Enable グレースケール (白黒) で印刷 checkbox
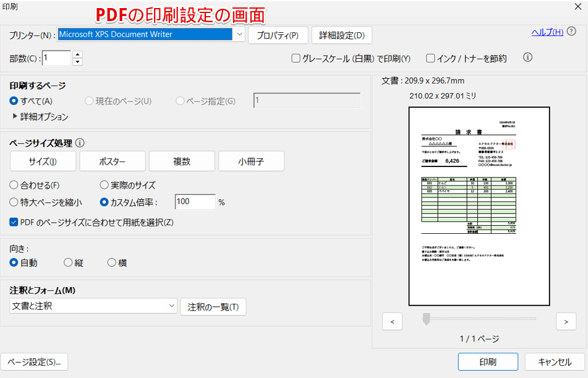Screen dimensions: 588x378 (295, 58)
